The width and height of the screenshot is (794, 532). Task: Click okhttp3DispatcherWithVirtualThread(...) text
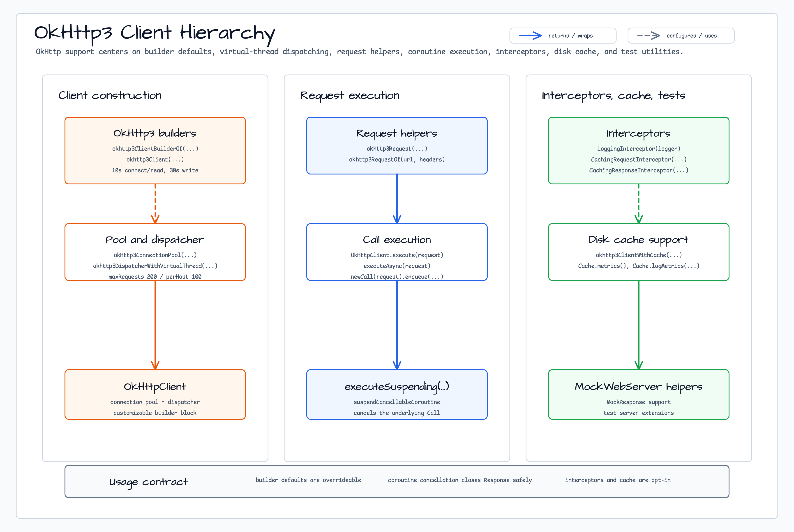(x=155, y=266)
